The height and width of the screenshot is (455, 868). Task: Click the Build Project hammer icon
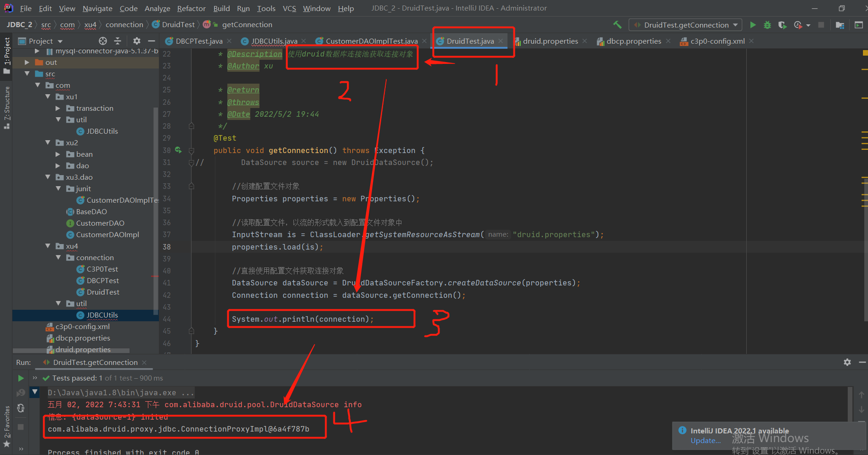pyautogui.click(x=617, y=25)
